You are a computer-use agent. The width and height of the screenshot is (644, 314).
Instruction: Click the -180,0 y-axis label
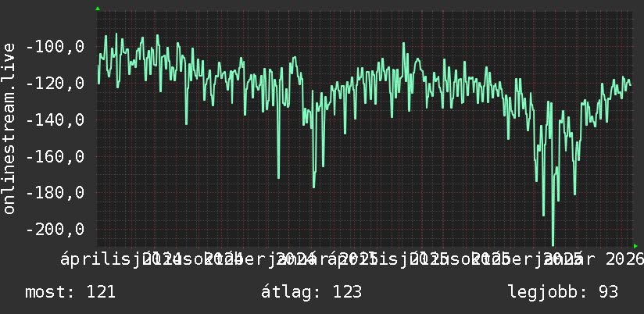point(55,192)
